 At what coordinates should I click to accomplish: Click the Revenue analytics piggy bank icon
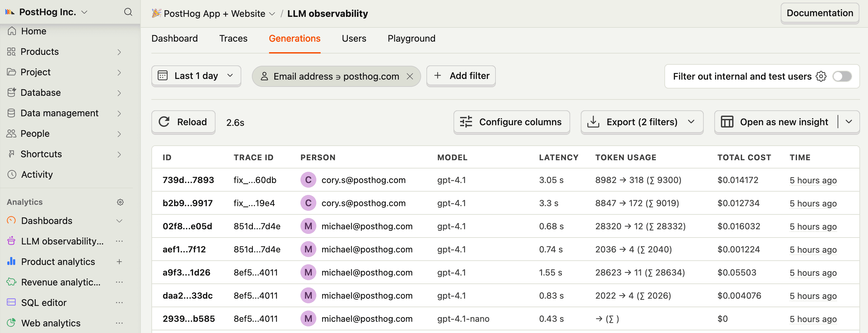click(12, 282)
